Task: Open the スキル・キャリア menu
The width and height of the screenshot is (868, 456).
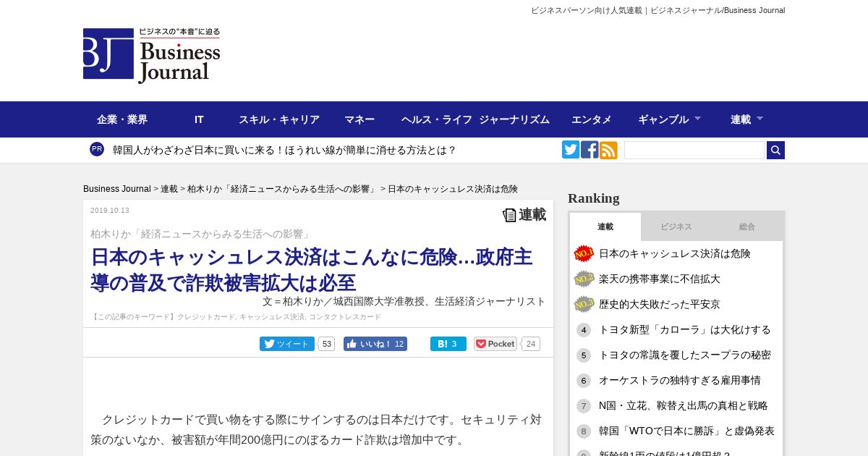Action: pyautogui.click(x=279, y=119)
